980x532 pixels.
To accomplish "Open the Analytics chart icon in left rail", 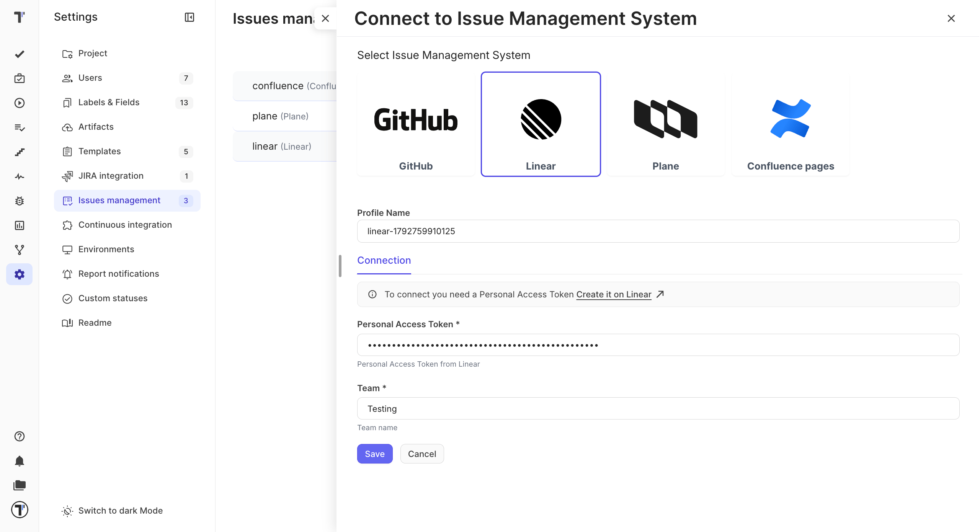I will 20,225.
